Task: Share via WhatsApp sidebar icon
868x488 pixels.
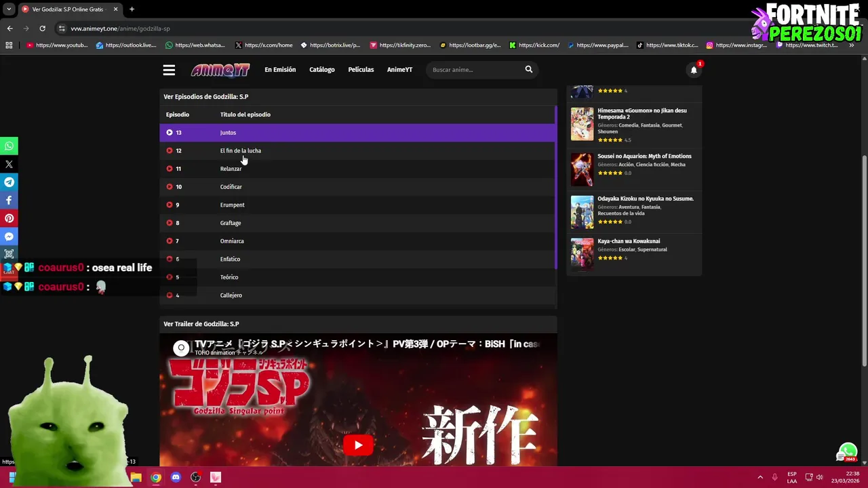Action: tap(9, 146)
